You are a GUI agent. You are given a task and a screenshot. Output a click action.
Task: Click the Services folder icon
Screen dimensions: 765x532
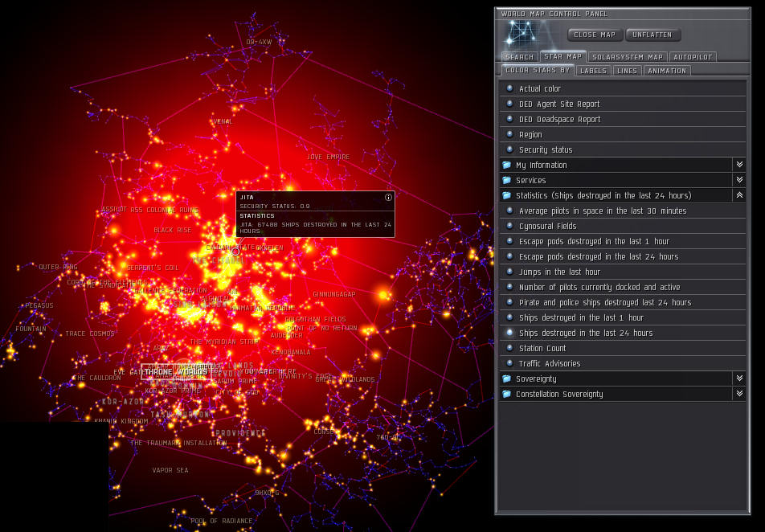point(507,180)
